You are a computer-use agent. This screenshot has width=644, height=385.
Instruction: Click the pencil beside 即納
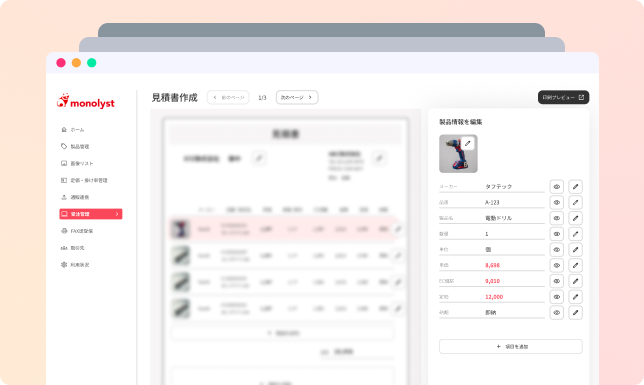click(x=575, y=313)
